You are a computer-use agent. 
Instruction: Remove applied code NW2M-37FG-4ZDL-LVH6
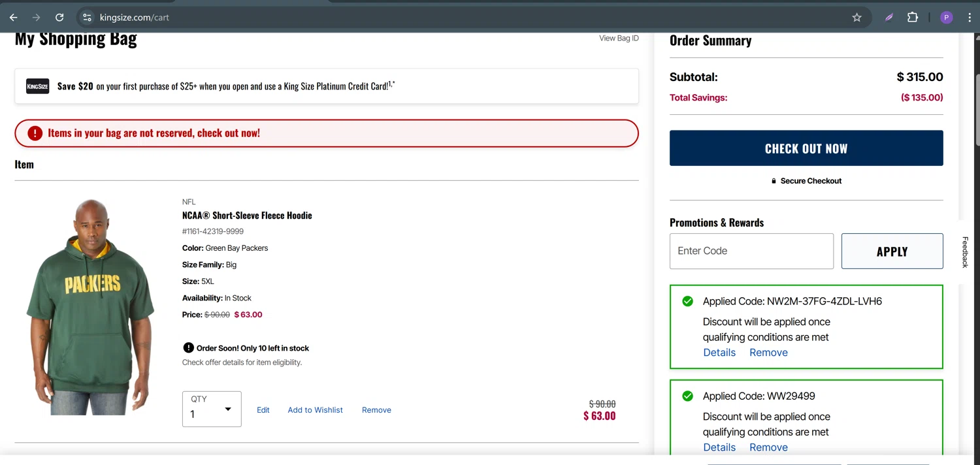768,353
